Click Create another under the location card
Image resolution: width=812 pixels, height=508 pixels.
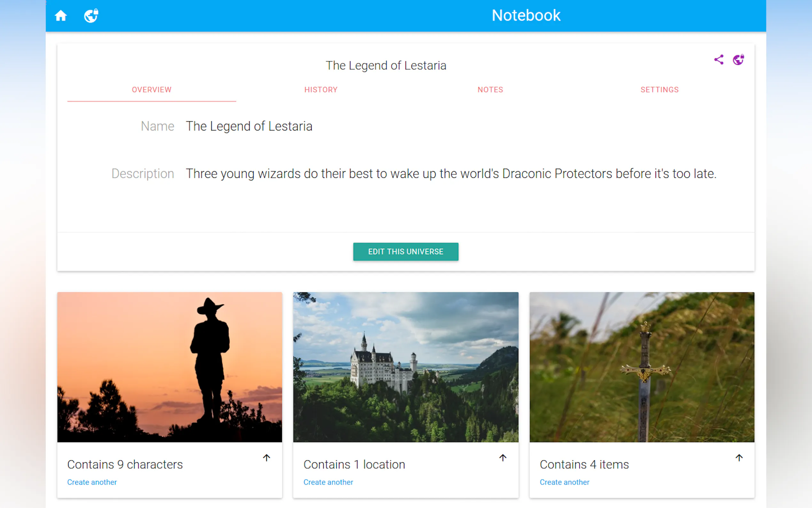tap(328, 482)
